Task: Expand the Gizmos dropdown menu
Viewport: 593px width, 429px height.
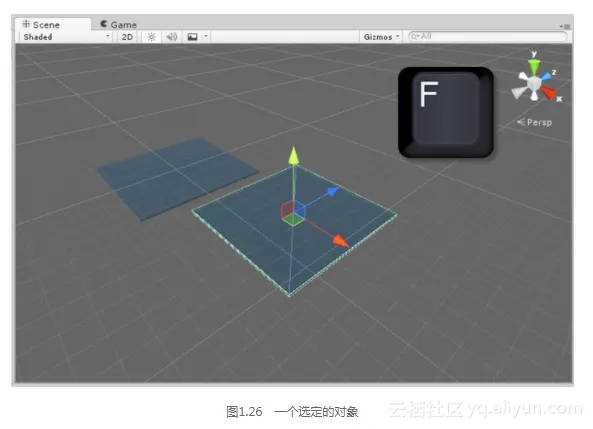Action: (x=380, y=37)
